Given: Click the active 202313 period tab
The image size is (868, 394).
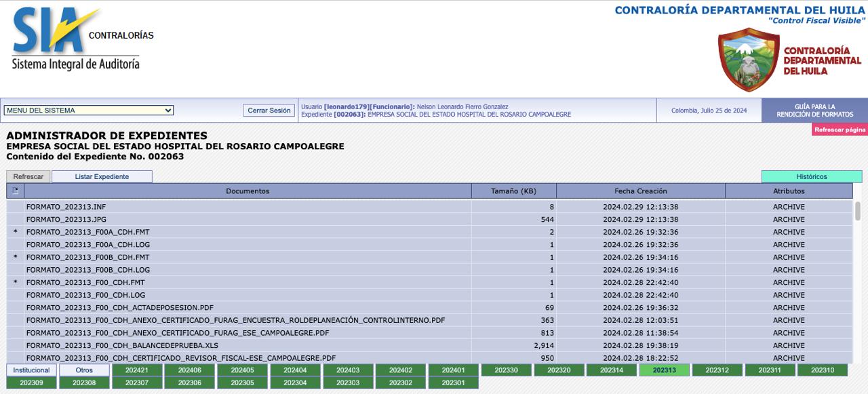Looking at the screenshot, I should (665, 370).
